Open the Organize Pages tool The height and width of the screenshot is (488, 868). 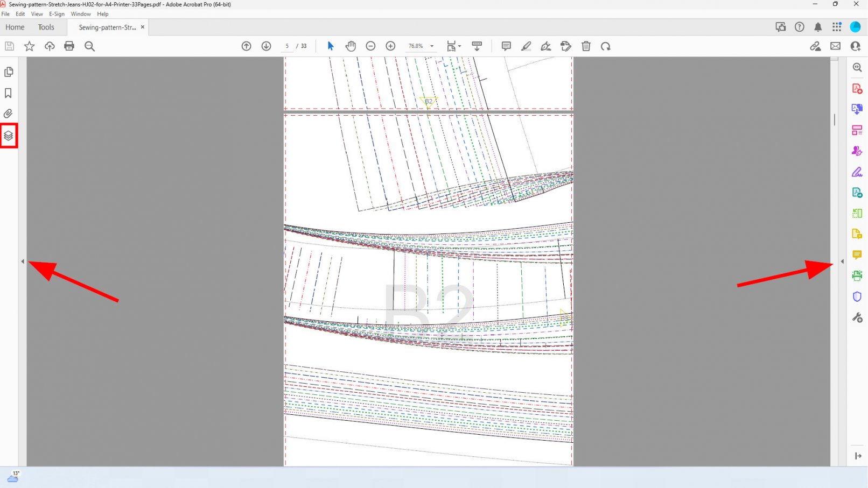[x=857, y=129]
